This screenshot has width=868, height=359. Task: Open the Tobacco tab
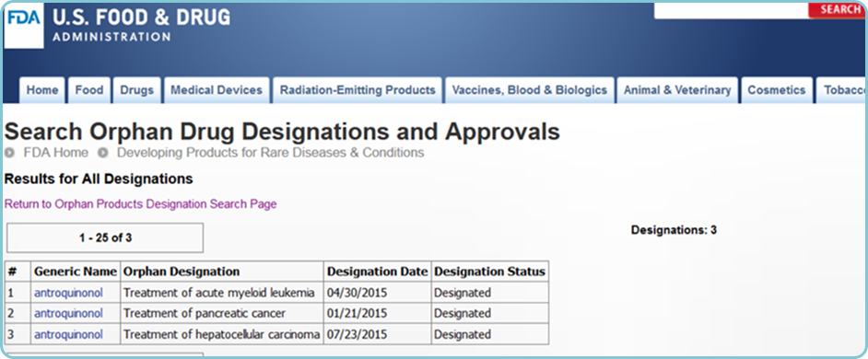(842, 90)
